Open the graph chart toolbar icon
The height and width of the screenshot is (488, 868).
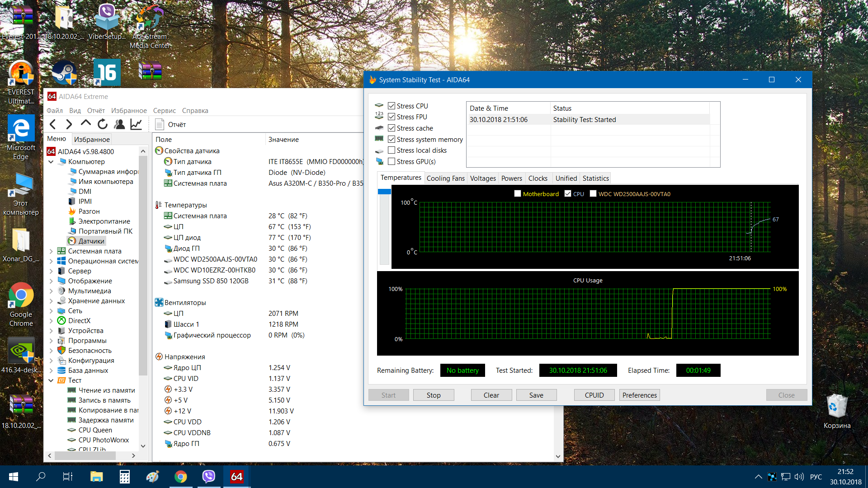pyautogui.click(x=136, y=124)
